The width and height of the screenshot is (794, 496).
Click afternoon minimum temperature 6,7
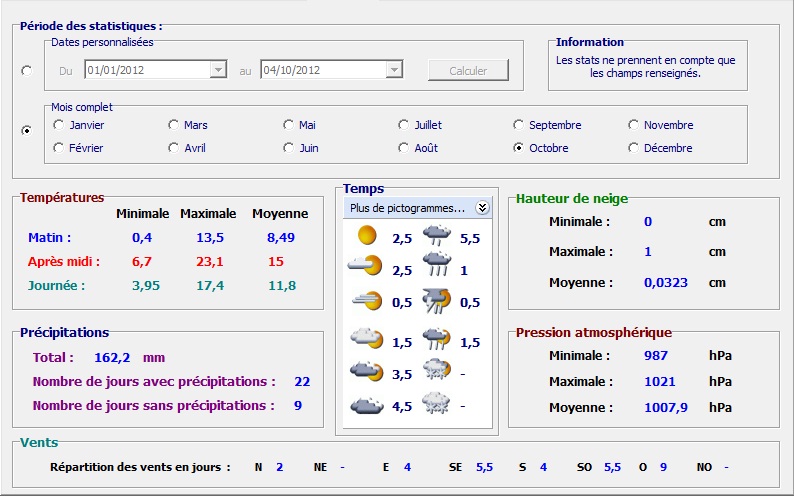[142, 262]
